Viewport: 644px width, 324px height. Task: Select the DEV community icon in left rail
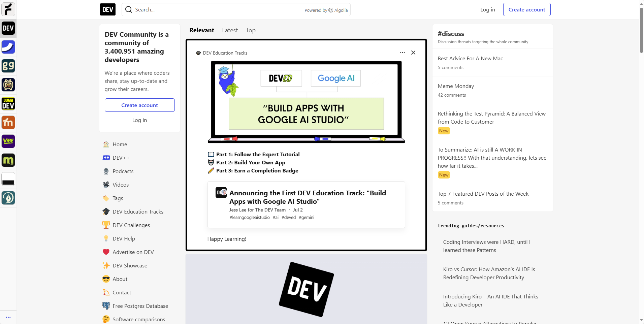pyautogui.click(x=8, y=28)
